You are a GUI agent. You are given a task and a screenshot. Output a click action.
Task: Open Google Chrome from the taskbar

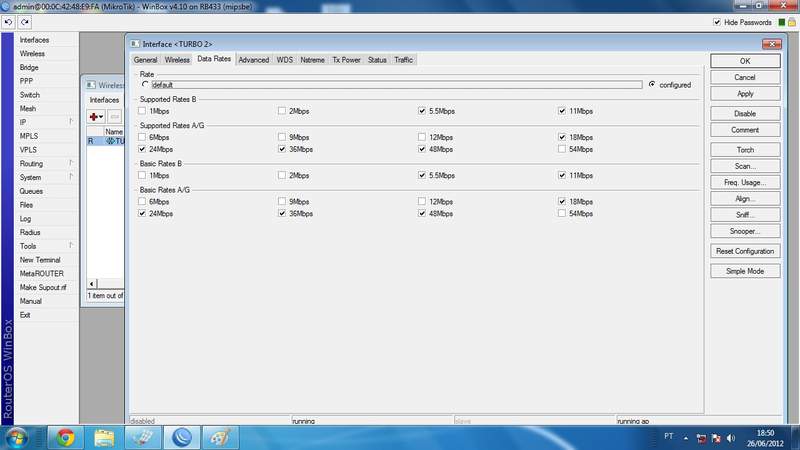pos(65,438)
